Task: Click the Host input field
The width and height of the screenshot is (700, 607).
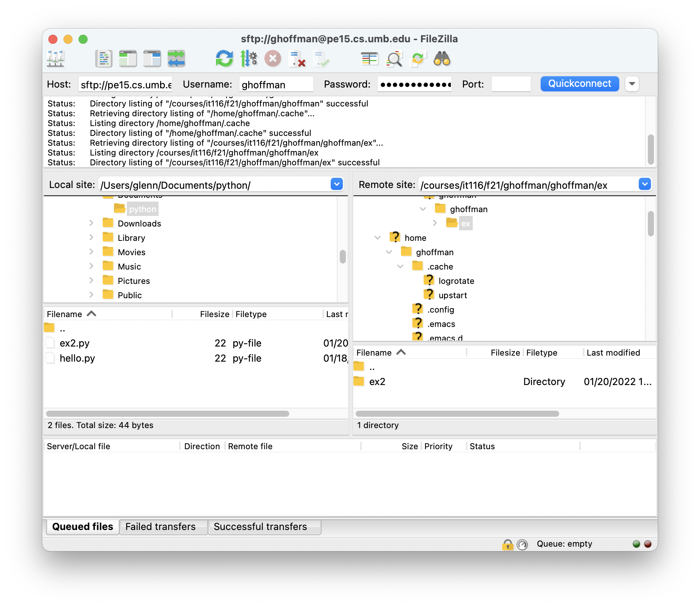Action: [x=125, y=84]
